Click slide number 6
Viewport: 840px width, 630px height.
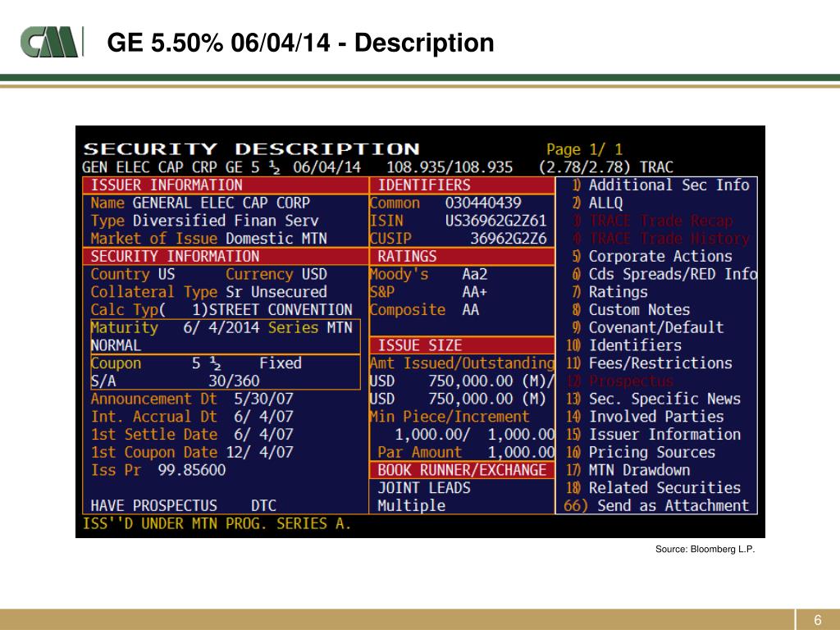point(818,619)
